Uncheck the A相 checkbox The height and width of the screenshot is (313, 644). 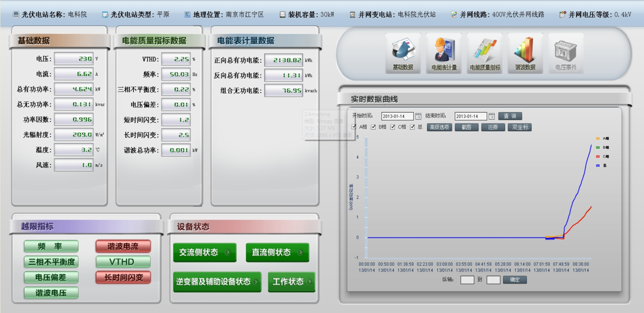coord(354,127)
